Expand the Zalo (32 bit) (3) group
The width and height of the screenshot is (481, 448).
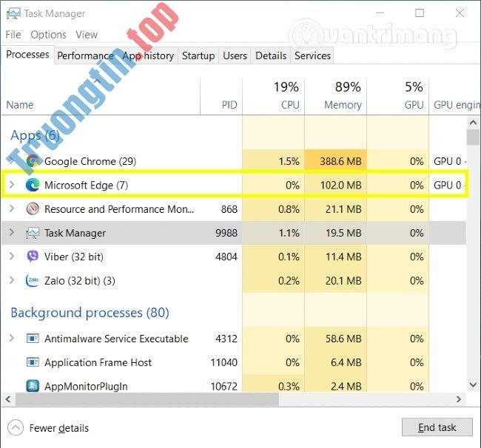tap(12, 279)
